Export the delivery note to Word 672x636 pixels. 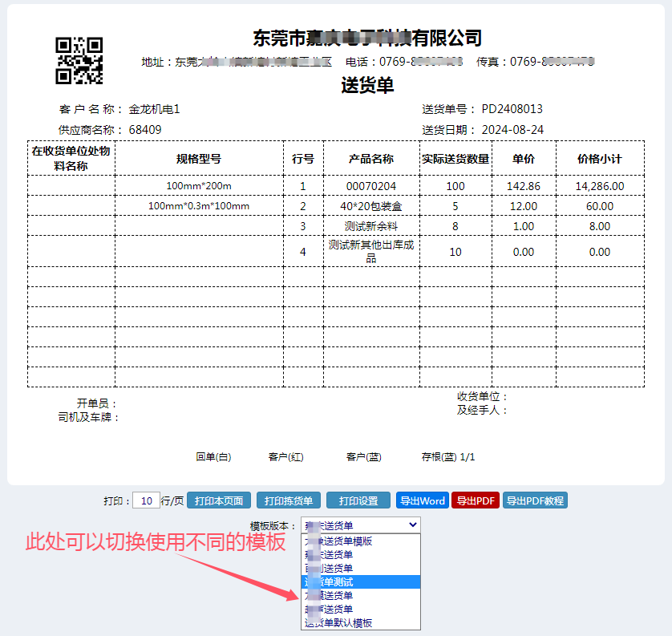421,500
